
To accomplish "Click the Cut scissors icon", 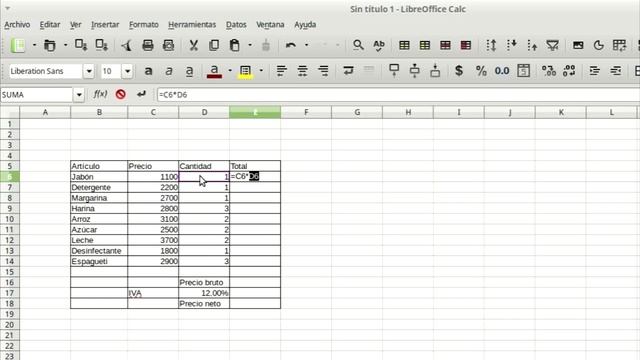I will [193, 45].
